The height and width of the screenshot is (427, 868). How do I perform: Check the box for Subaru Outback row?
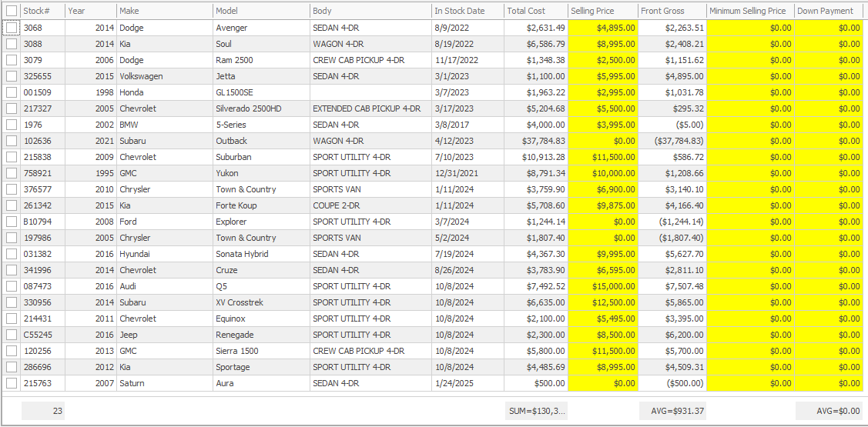coord(12,141)
